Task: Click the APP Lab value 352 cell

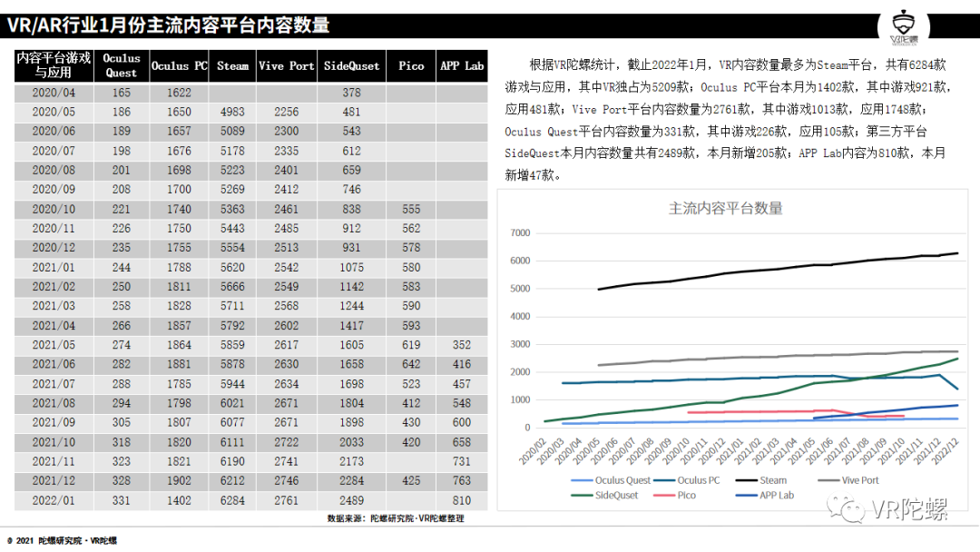Action: tap(462, 344)
